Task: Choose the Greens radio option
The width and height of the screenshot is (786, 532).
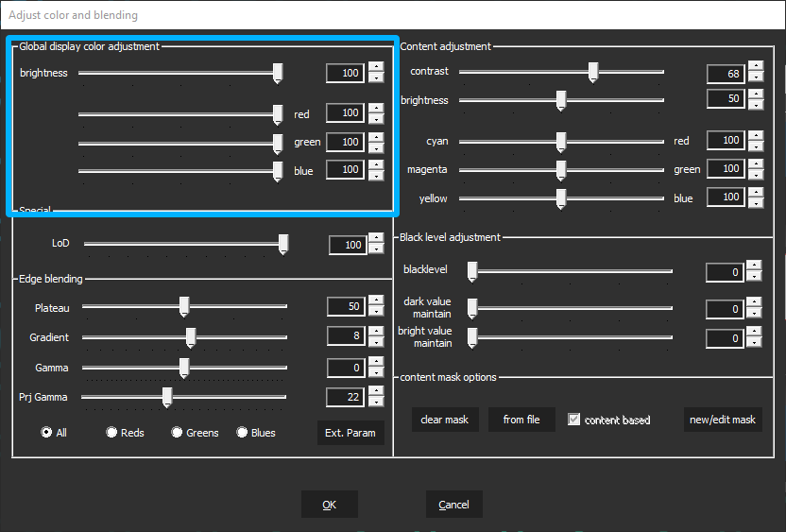Action: (x=177, y=432)
